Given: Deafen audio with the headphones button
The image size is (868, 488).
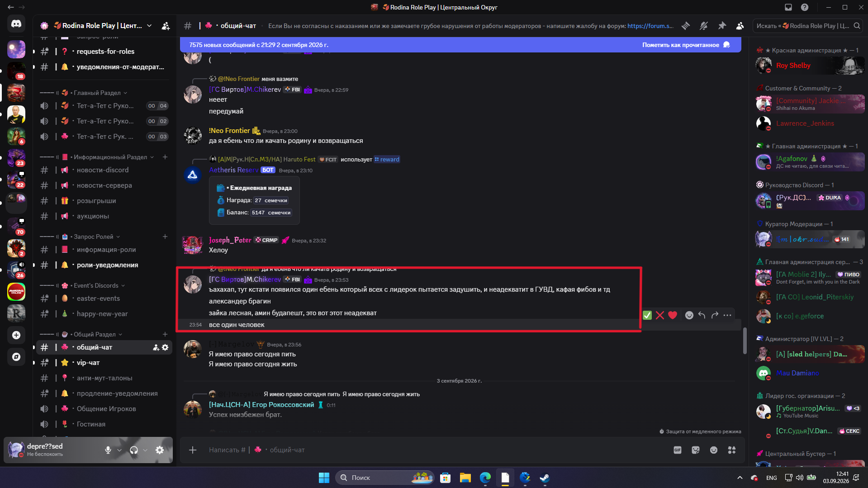Looking at the screenshot, I should (134, 450).
